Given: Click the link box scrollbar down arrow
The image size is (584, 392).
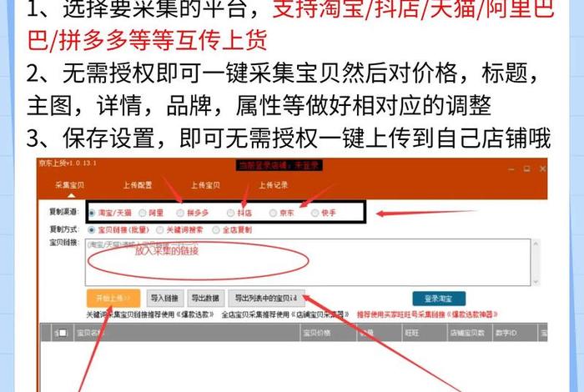Looking at the screenshot, I should [x=536, y=282].
